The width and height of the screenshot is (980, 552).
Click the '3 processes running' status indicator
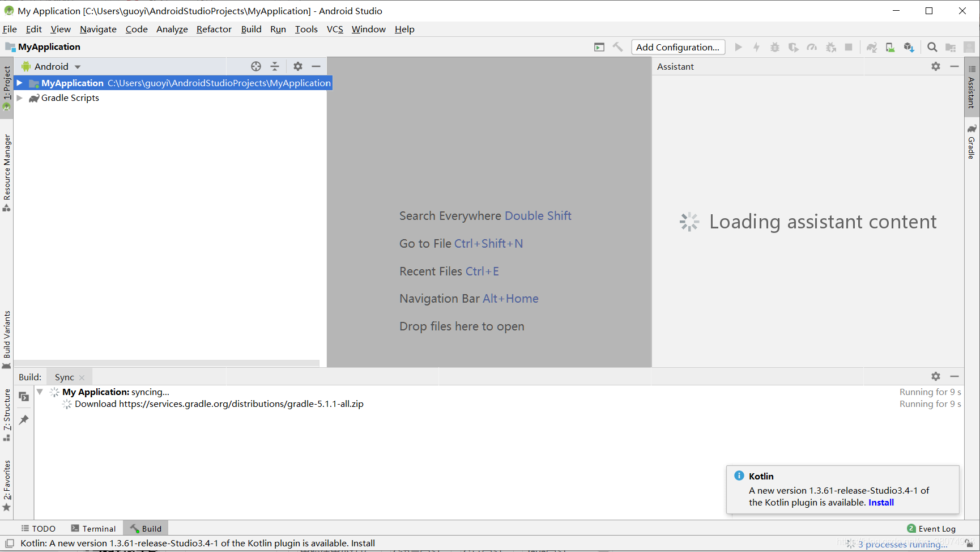[x=902, y=544]
